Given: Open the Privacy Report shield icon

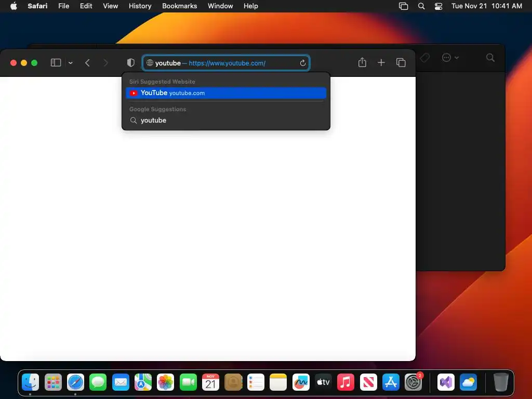Looking at the screenshot, I should [x=130, y=63].
